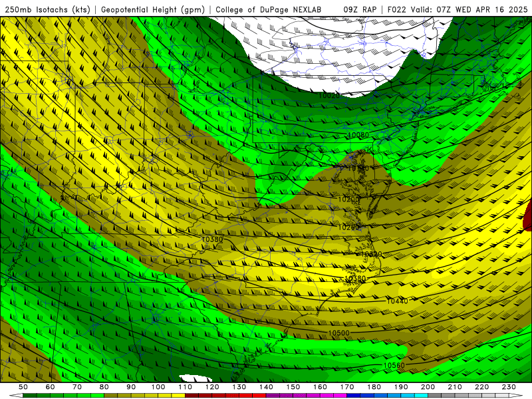532x399 pixels.
Task: Click the 120 knot legend label
Action: coord(212,387)
